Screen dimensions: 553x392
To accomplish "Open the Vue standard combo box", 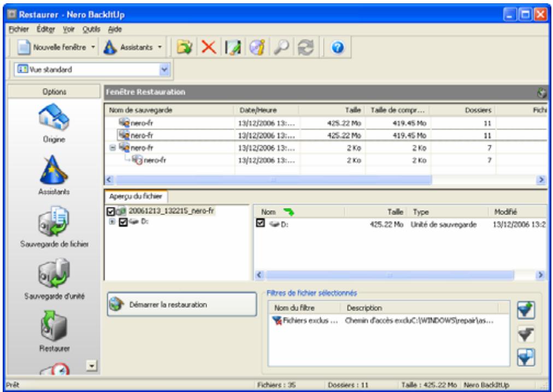I will pos(92,69).
